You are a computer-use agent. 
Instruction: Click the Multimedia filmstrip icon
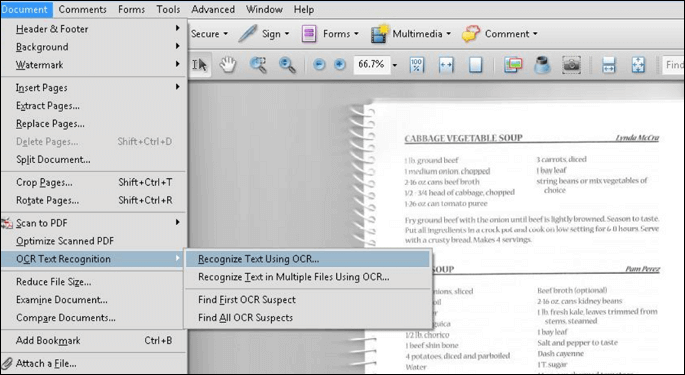(x=379, y=34)
